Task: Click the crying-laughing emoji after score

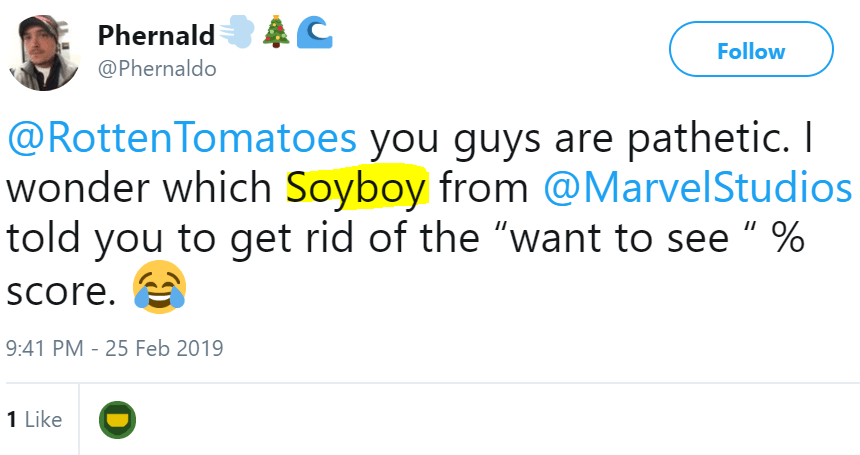Action: pyautogui.click(x=160, y=290)
